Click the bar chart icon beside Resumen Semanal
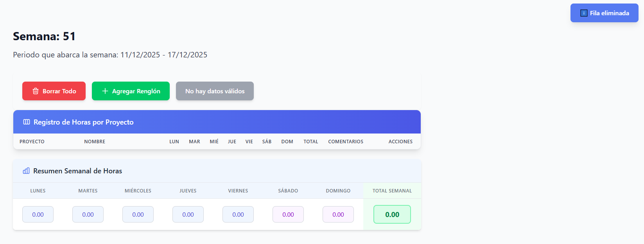The height and width of the screenshot is (244, 644). pos(26,171)
